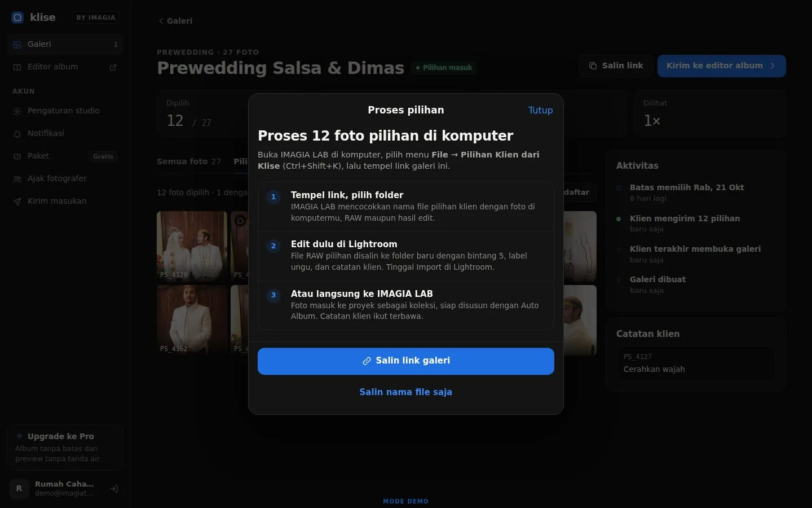Select step 1 Tempel link, pilih folder
812x508 pixels.
tap(406, 207)
